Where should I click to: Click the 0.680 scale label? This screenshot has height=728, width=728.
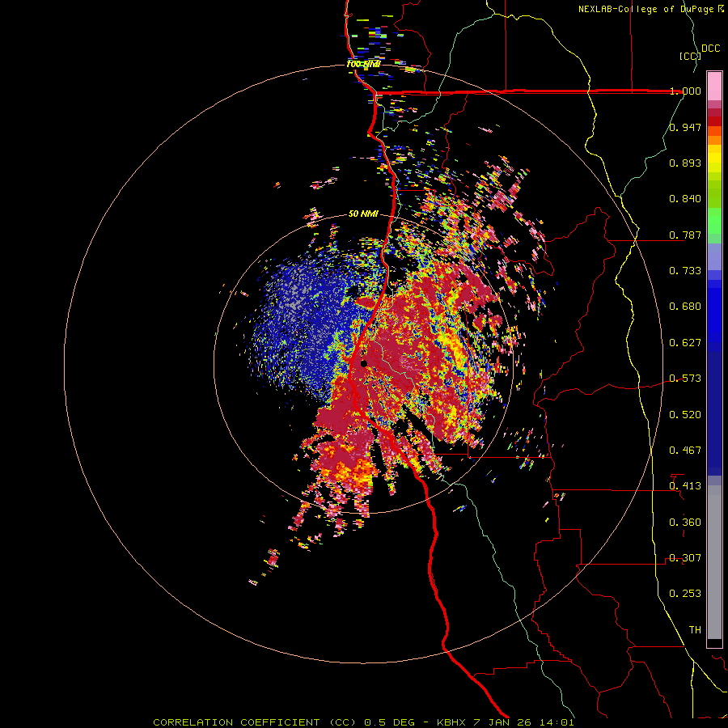click(x=685, y=307)
